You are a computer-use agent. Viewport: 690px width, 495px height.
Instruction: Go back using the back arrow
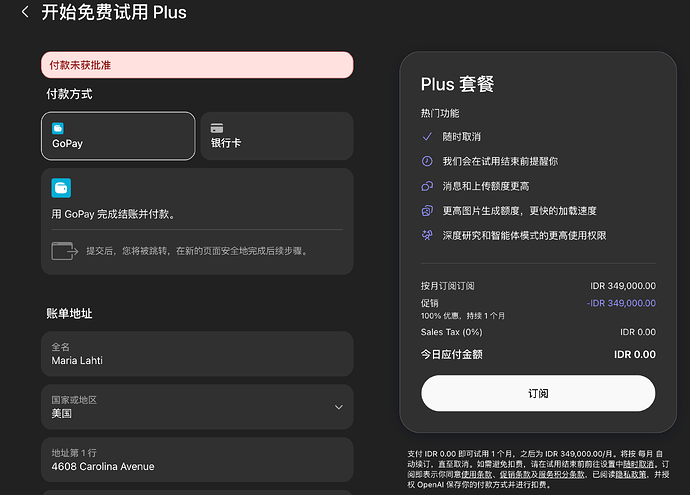[x=25, y=12]
